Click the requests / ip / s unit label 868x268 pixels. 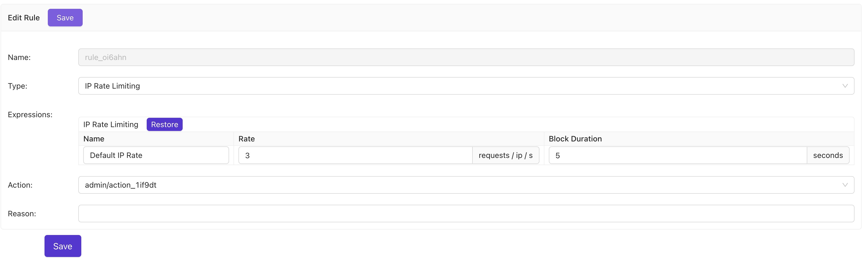505,155
